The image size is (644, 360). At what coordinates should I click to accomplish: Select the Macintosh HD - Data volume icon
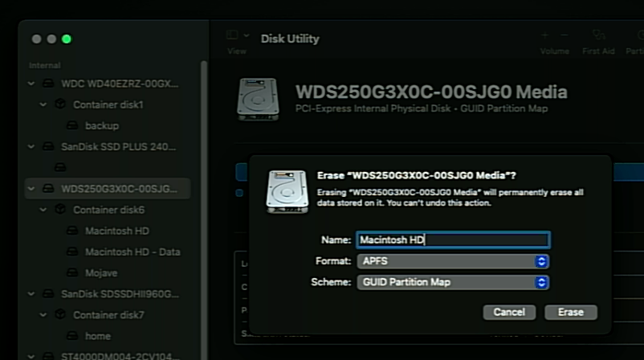pyautogui.click(x=72, y=252)
